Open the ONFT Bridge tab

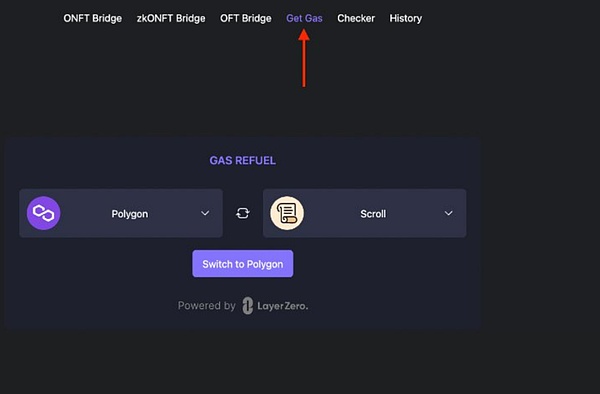[x=93, y=18]
